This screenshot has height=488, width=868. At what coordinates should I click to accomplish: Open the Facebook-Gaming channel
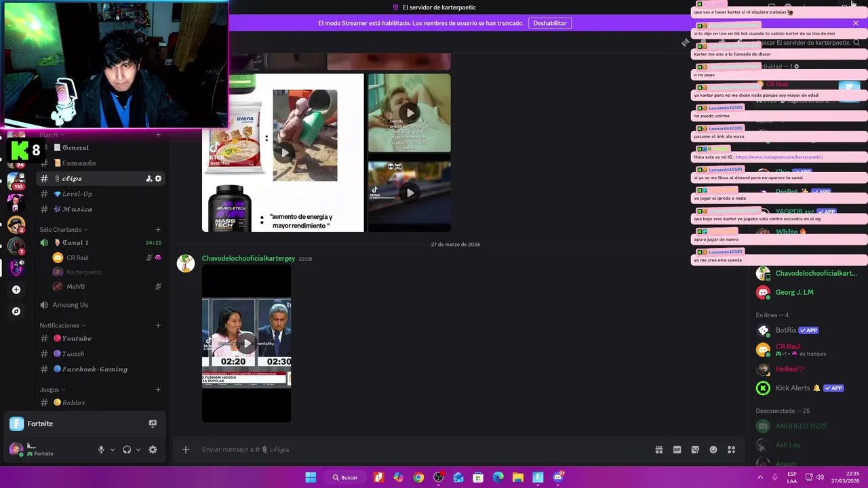[100, 369]
